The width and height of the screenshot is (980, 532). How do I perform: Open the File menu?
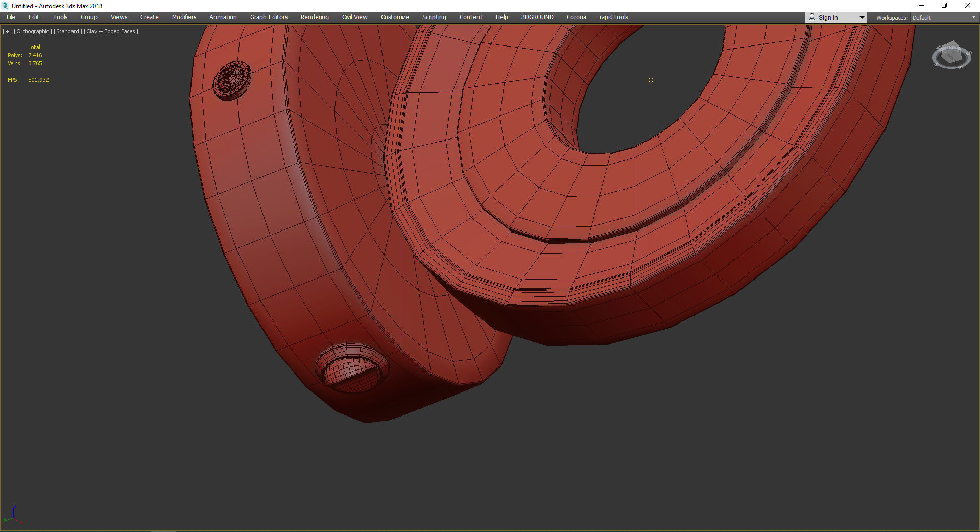pos(11,17)
